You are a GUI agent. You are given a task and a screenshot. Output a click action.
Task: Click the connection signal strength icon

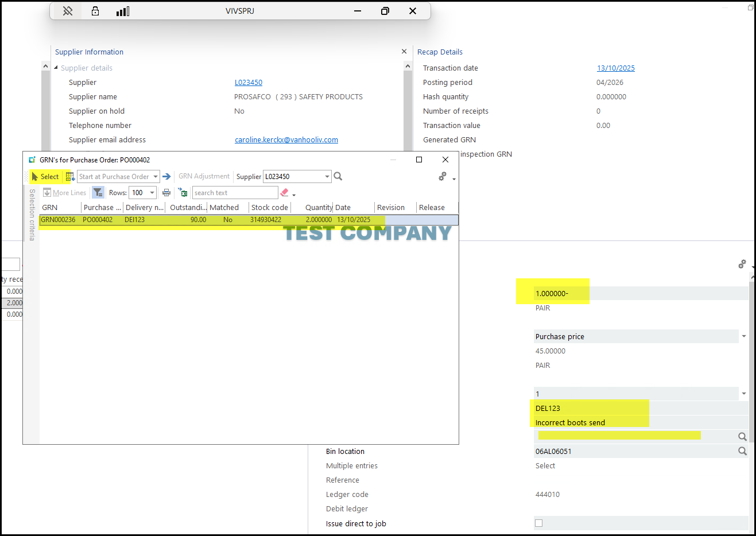pyautogui.click(x=123, y=11)
